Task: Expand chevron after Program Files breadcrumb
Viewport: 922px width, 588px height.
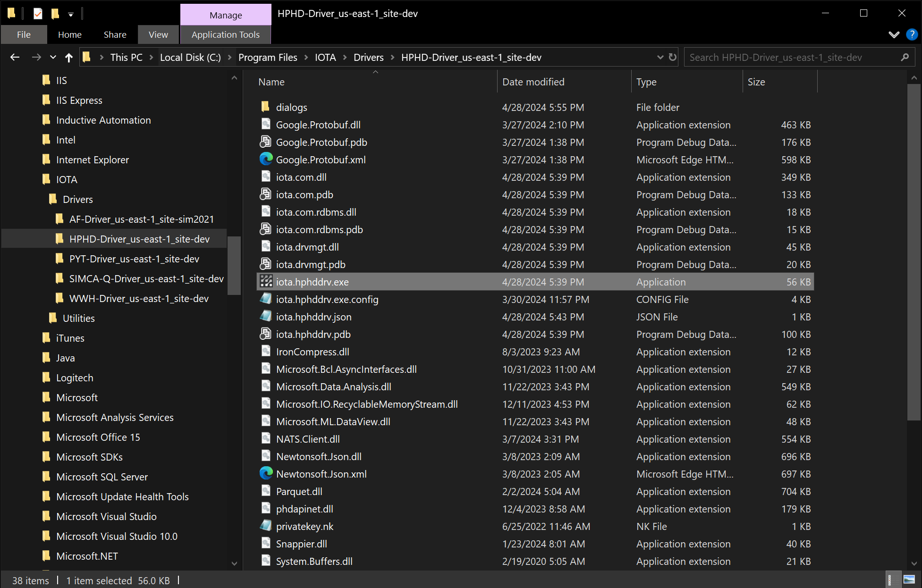Action: click(x=306, y=57)
